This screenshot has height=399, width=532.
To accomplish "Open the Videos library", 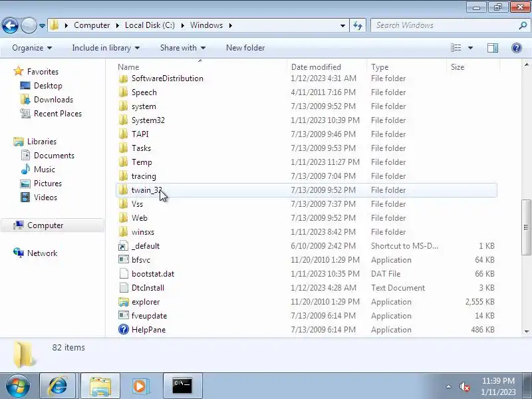I will pos(45,197).
